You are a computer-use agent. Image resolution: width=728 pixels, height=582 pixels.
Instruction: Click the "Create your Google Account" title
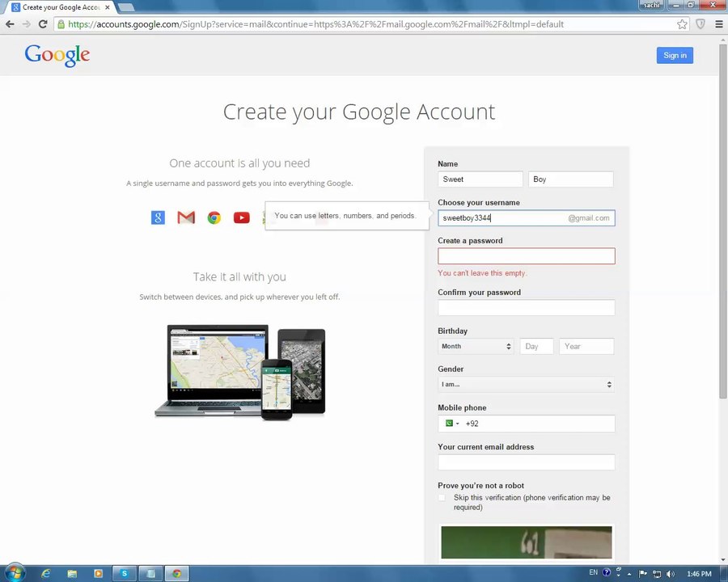coord(359,112)
